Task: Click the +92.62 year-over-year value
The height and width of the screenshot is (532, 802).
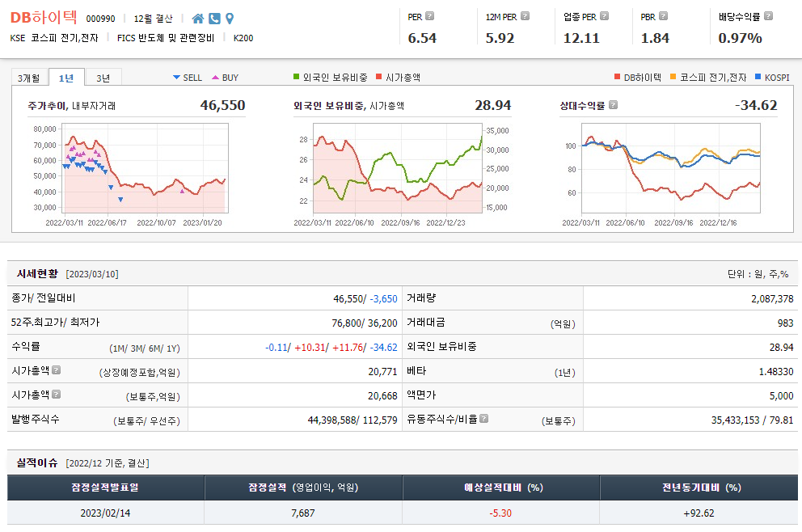Action: click(x=699, y=513)
